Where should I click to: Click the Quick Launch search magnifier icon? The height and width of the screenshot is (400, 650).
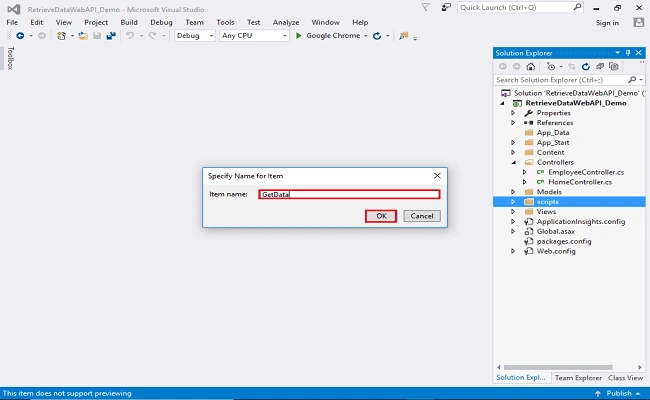point(577,7)
